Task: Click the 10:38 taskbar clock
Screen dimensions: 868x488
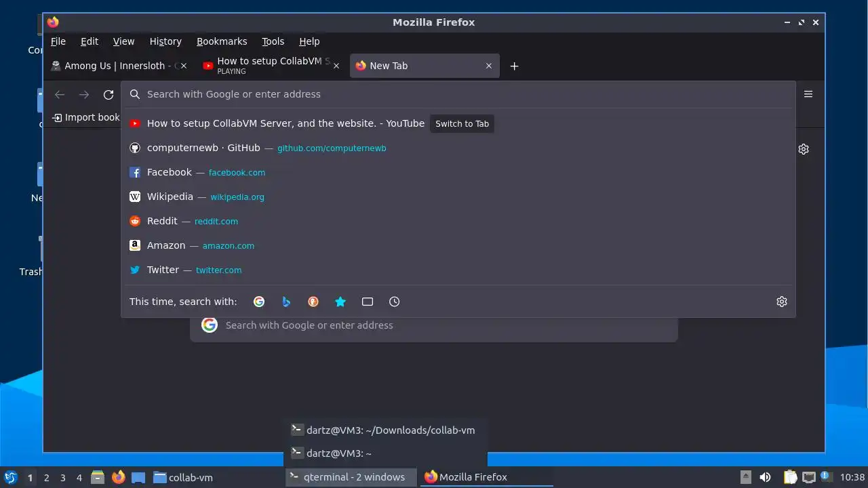Action: tap(852, 477)
